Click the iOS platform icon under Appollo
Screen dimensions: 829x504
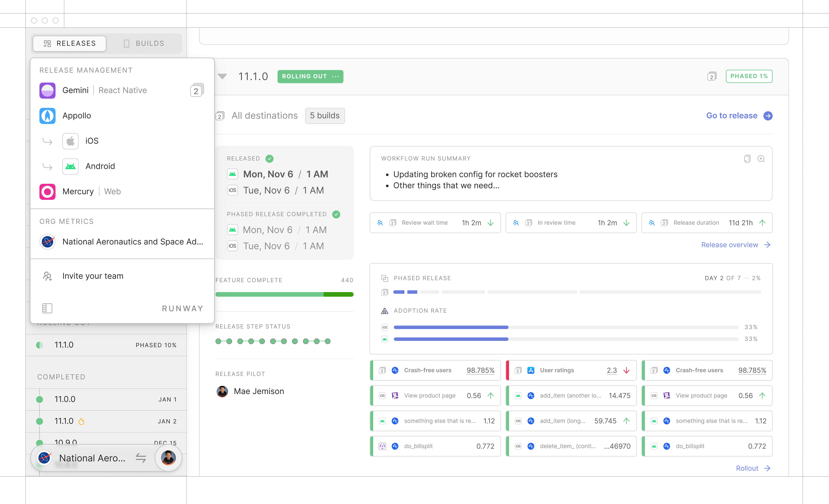click(70, 141)
